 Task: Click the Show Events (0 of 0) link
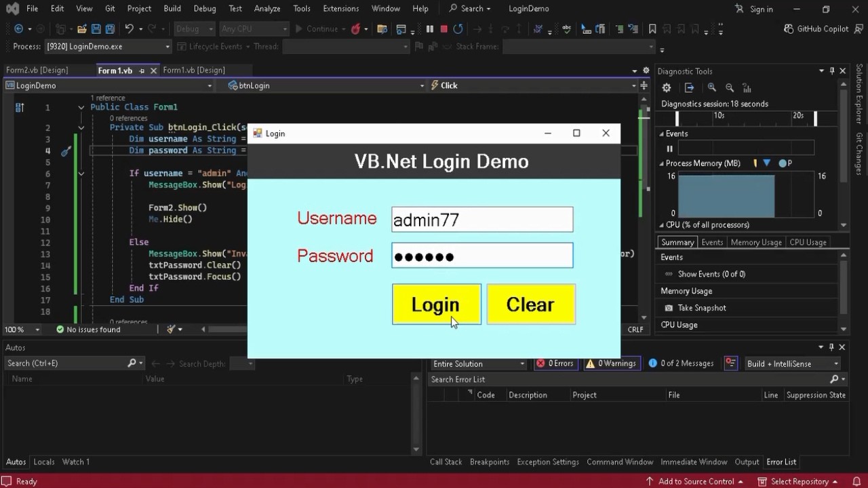pyautogui.click(x=711, y=274)
